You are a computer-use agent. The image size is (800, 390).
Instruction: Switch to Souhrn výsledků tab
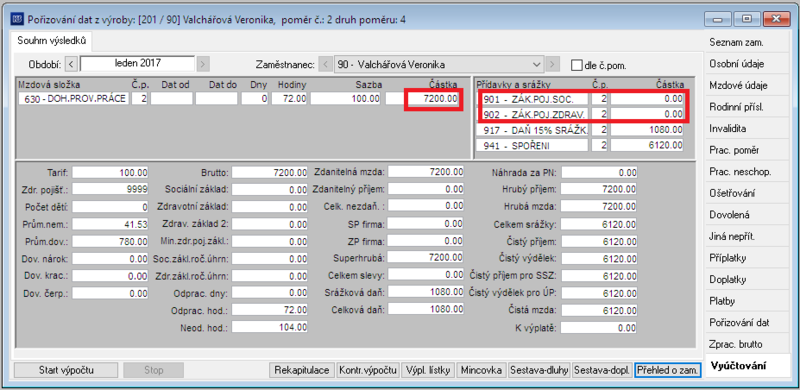tap(51, 41)
